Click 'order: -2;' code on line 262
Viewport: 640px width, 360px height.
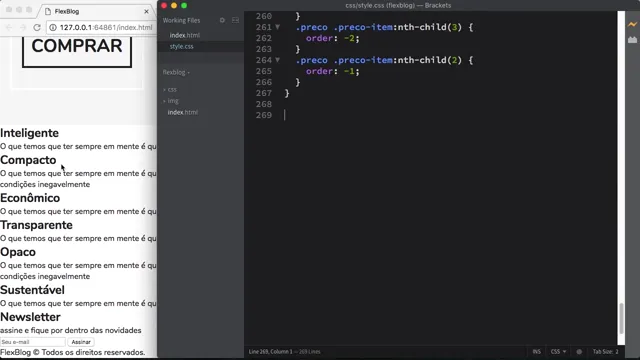333,38
